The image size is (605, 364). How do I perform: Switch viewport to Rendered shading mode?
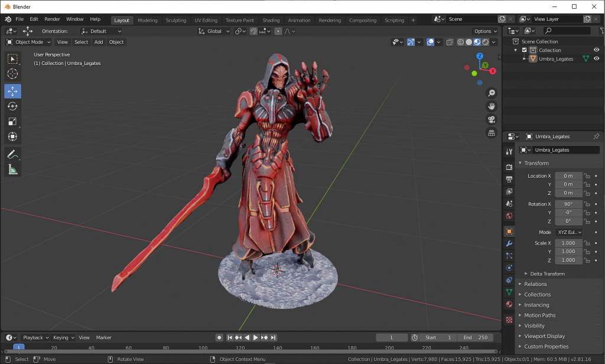[x=485, y=43]
